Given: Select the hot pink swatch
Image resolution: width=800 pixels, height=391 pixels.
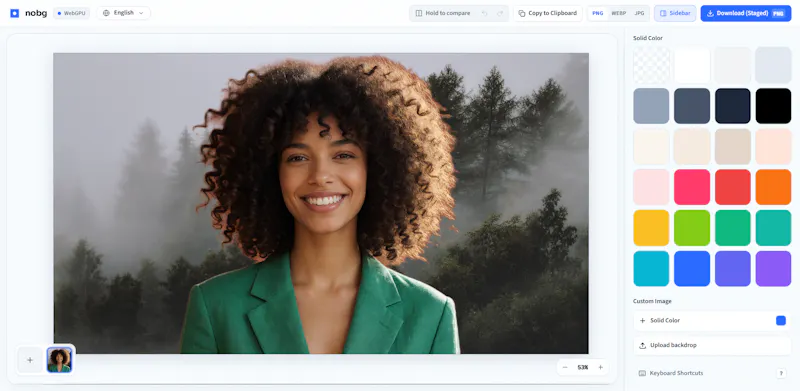Looking at the screenshot, I should pos(692,187).
